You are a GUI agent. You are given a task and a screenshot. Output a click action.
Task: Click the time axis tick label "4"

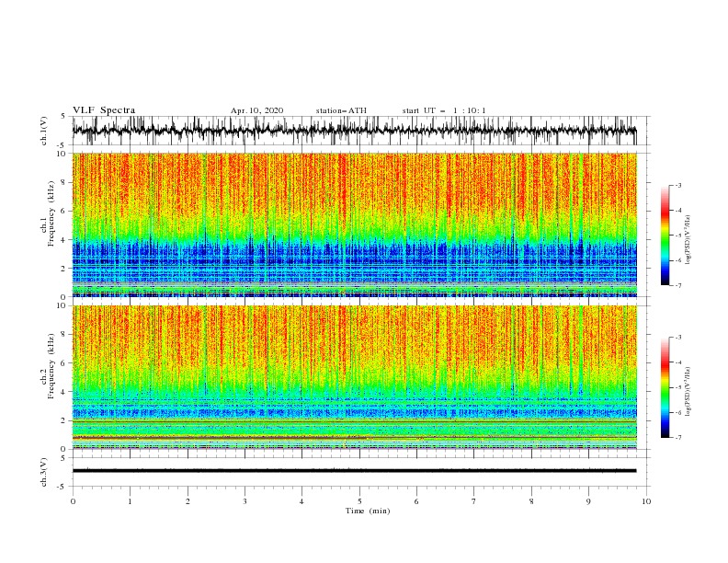click(301, 501)
